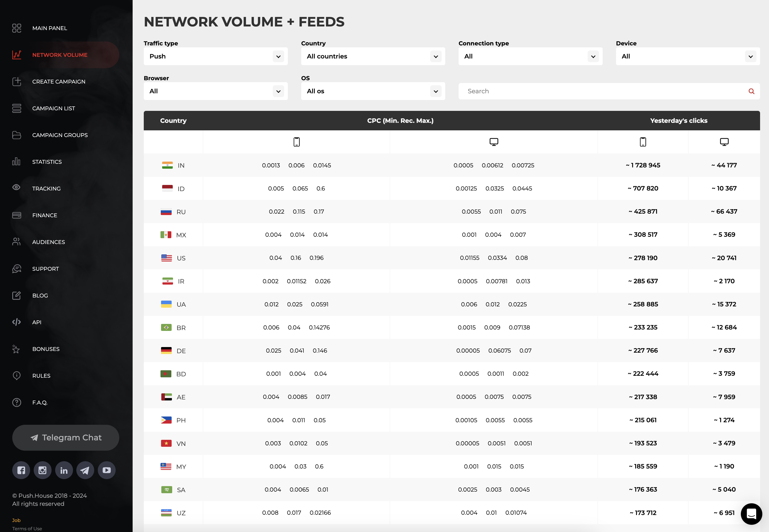Open the Job link in footer
The image size is (769, 532).
pos(16,520)
